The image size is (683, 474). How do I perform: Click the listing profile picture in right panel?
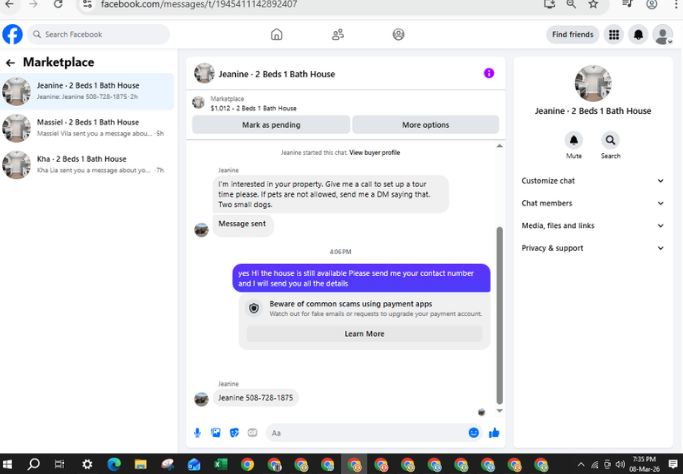593,83
